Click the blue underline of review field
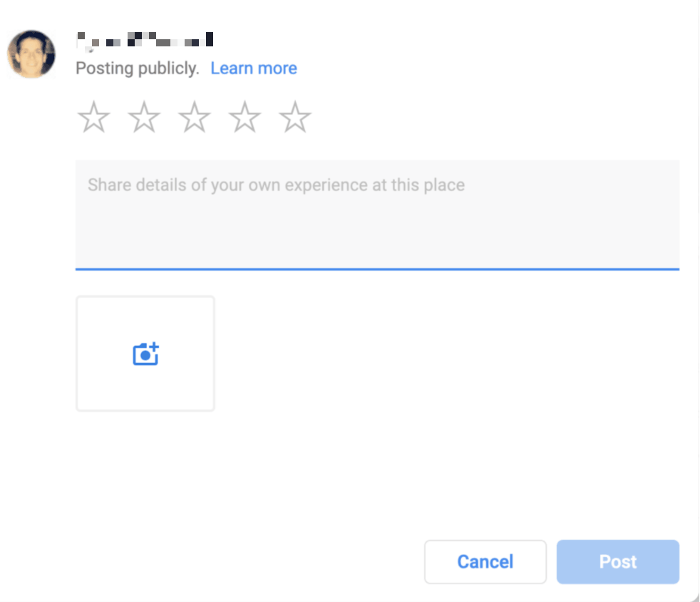Image resolution: width=700 pixels, height=602 pixels. [x=377, y=270]
